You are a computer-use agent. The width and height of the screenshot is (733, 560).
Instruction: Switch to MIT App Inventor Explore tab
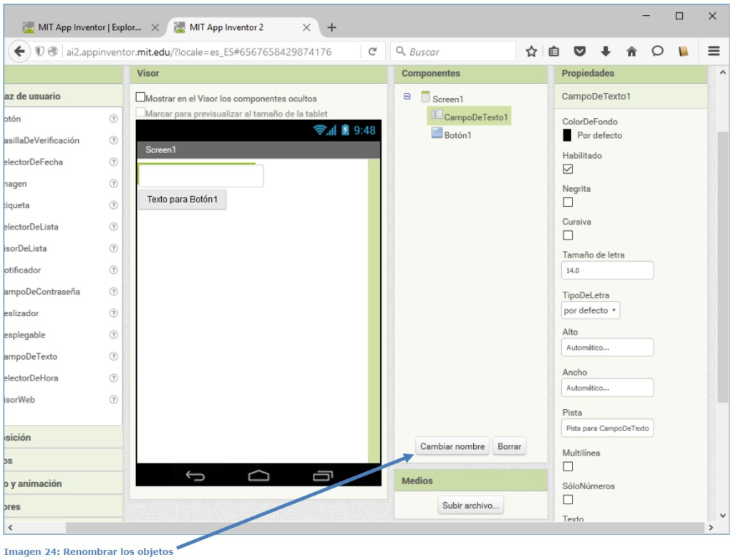86,27
